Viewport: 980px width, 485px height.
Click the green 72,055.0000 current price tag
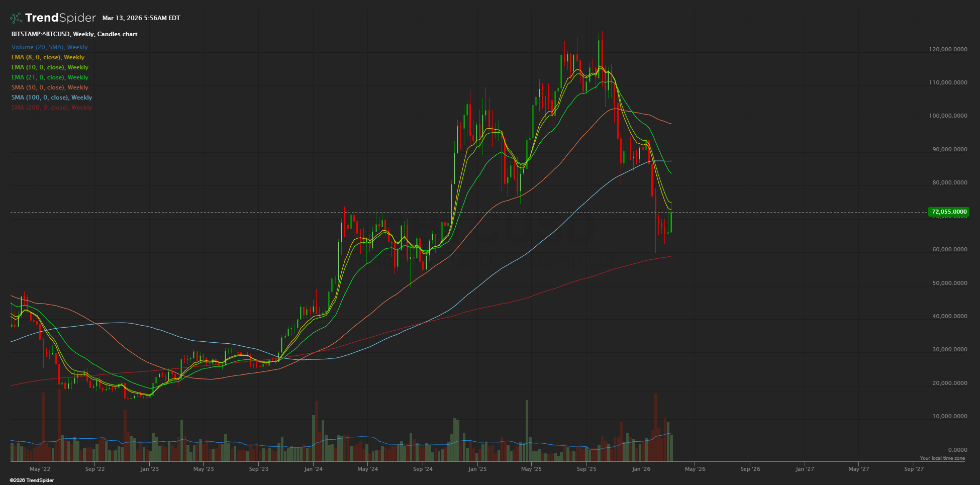pyautogui.click(x=949, y=212)
